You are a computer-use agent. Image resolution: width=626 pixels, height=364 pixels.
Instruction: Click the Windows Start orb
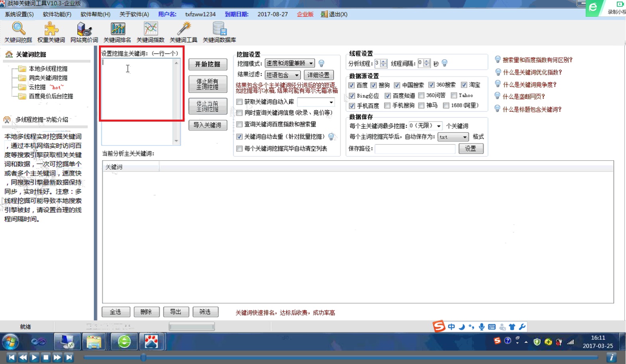[x=10, y=342]
